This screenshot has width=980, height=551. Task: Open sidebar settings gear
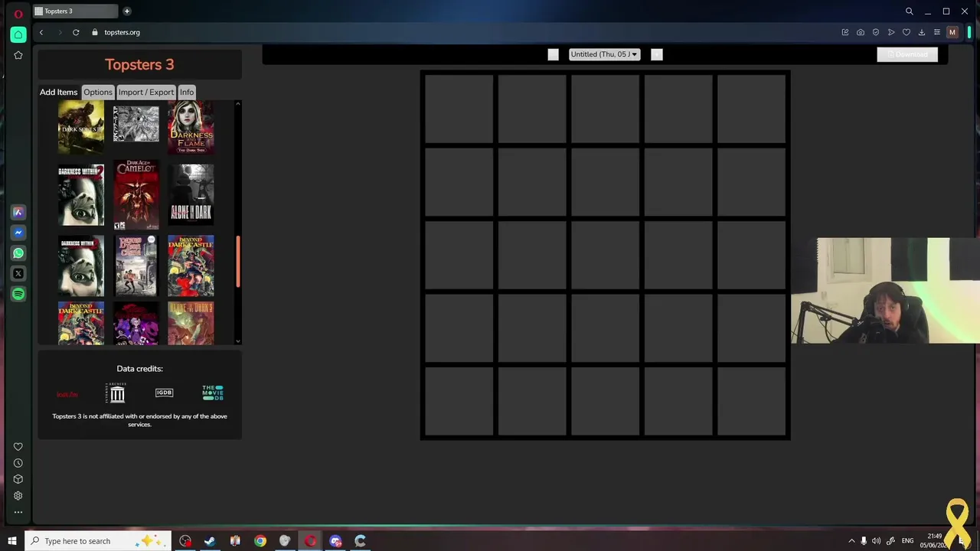pos(18,496)
